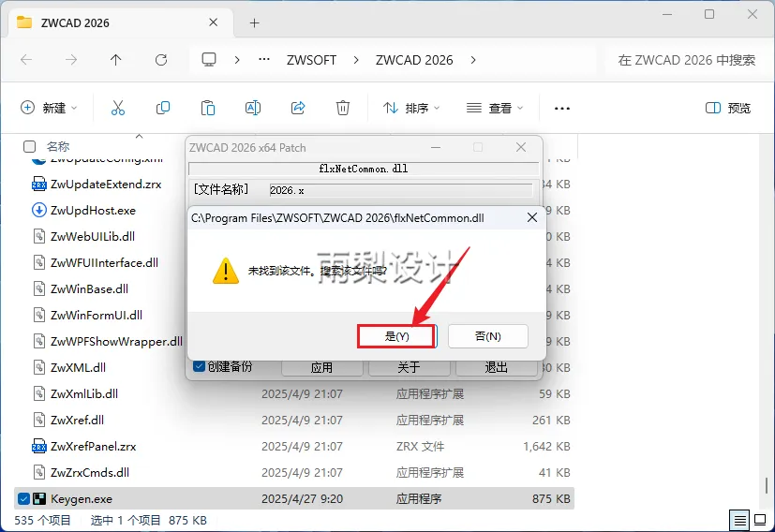Image resolution: width=775 pixels, height=532 pixels.
Task: Uncheck the Keygen.exe row checkbox
Action: (23, 499)
